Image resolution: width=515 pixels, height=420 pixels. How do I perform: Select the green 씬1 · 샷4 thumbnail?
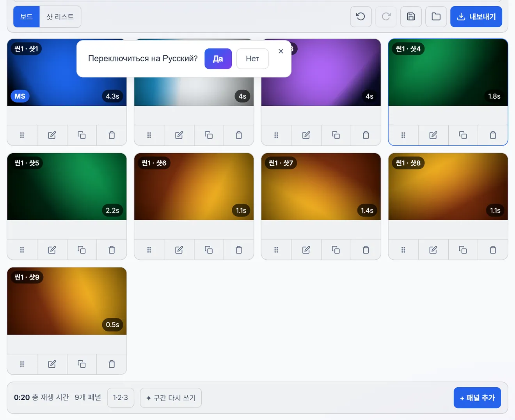click(448, 73)
